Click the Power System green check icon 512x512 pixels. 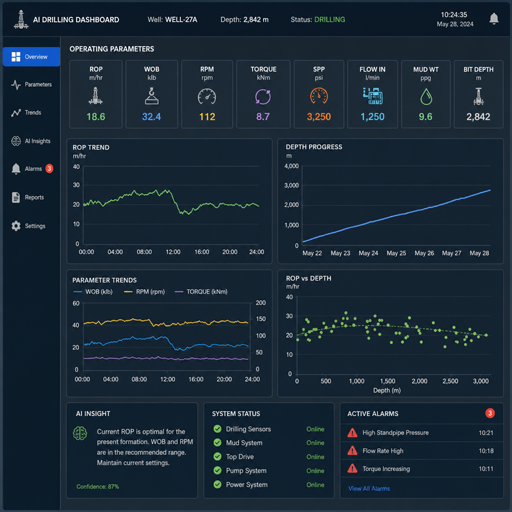point(217,485)
